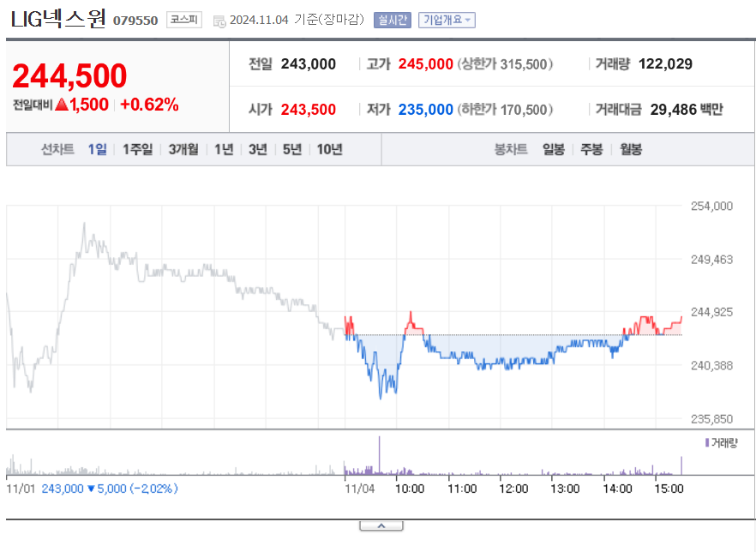Click the 2024.11.04 기준(장마감) date text
756x552 pixels.
click(x=297, y=20)
